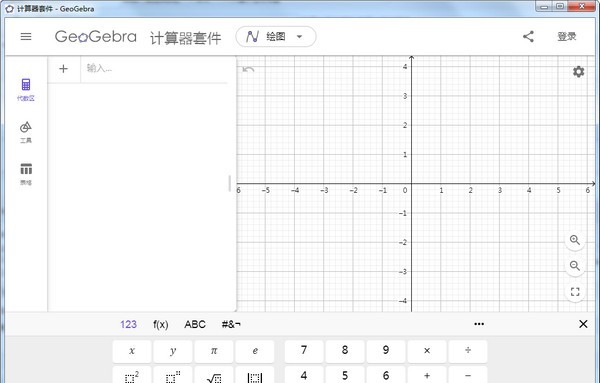This screenshot has height=383, width=600.
Task: Switch keyboard to ABC tab
Action: point(195,324)
